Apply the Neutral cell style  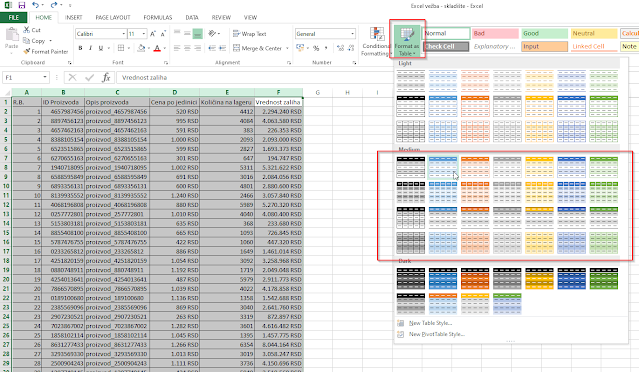[594, 33]
